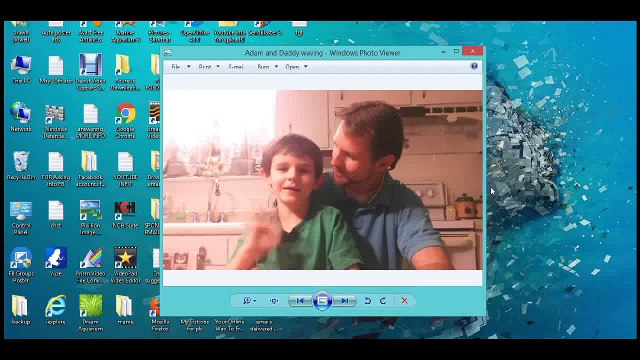The image size is (640, 360).
Task: Select the Dream Aquarium shortcut
Action: 91,313
